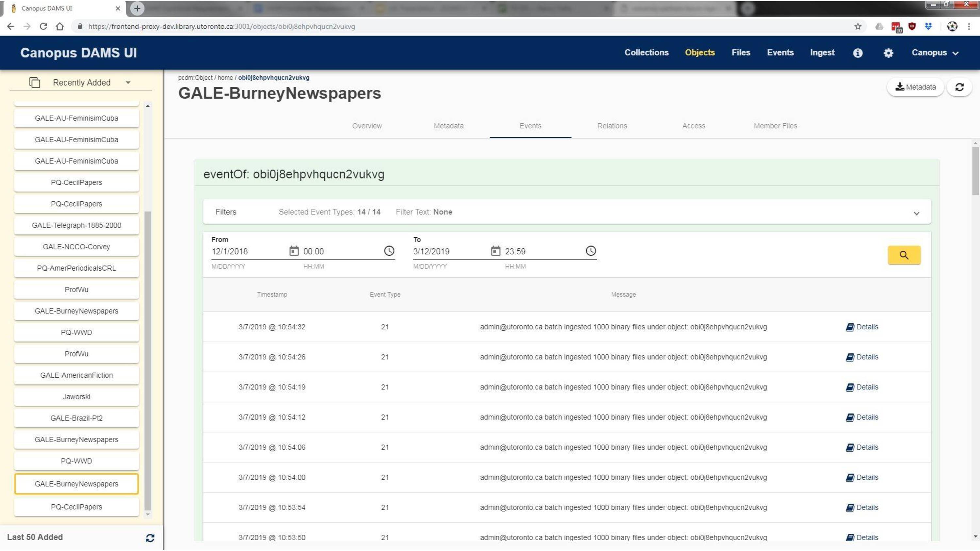This screenshot has height=551, width=980.
Task: Refresh the Last 50 Added list
Action: [x=150, y=537]
